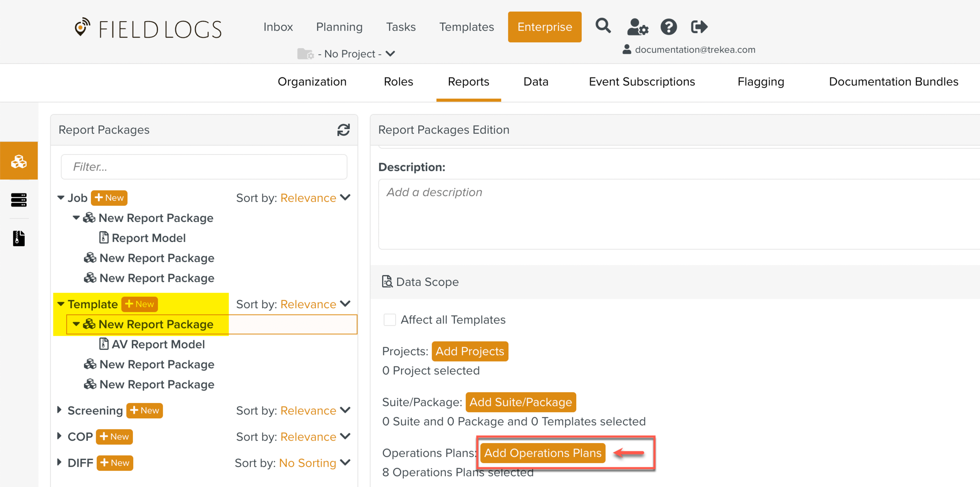Open the help question mark icon
The height and width of the screenshot is (487, 980).
[x=668, y=27]
